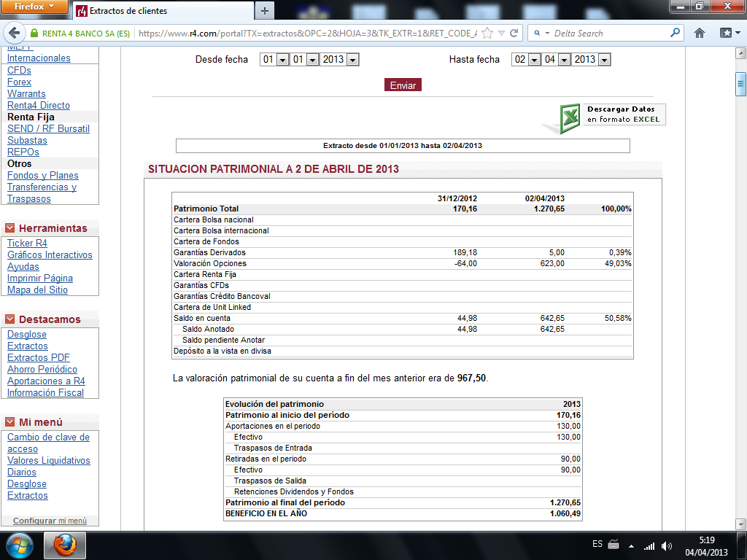
Task: Open the Gráficos Interactivos link
Action: coord(50,254)
